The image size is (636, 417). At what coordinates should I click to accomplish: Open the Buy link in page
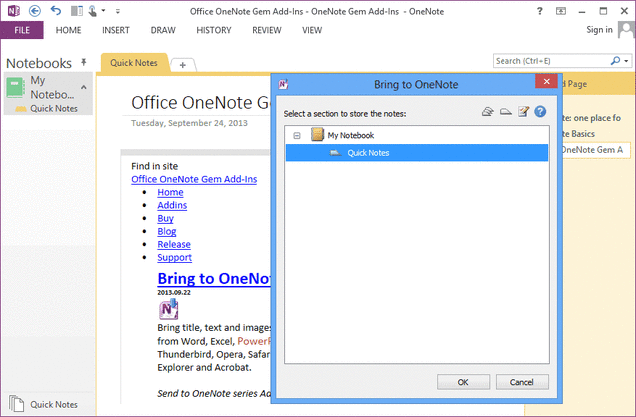coord(165,218)
